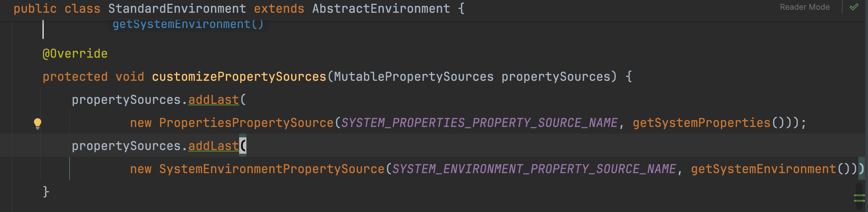Image resolution: width=868 pixels, height=212 pixels.
Task: Click the StandardEnvironment class name in header
Action: 177,9
